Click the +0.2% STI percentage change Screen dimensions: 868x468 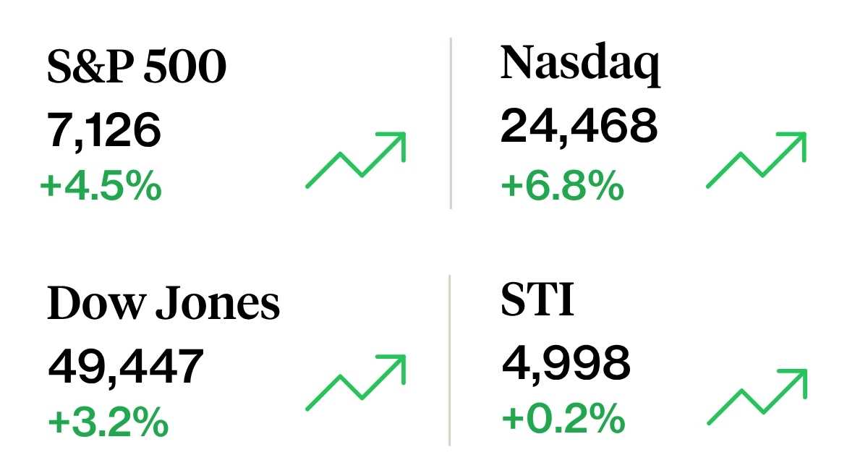(562, 417)
